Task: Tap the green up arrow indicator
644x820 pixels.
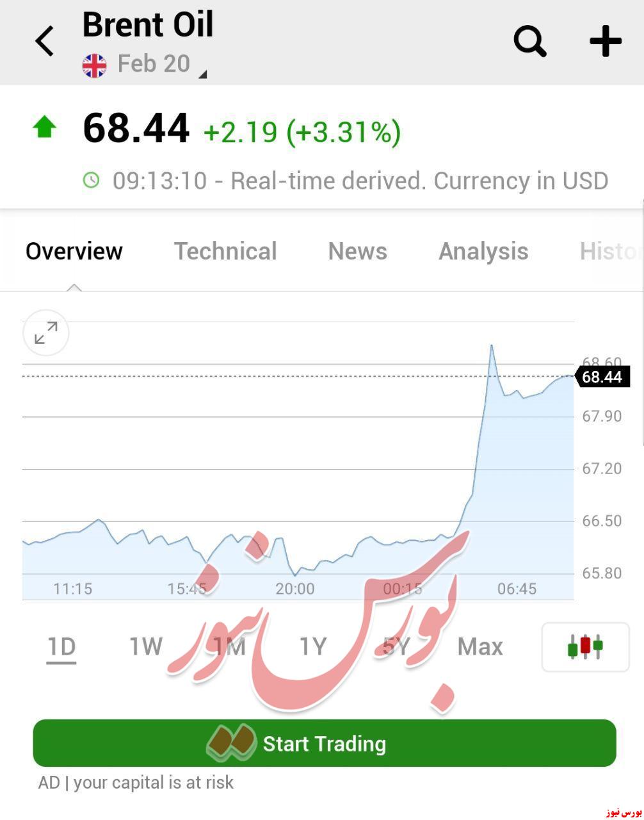Action: pos(44,127)
